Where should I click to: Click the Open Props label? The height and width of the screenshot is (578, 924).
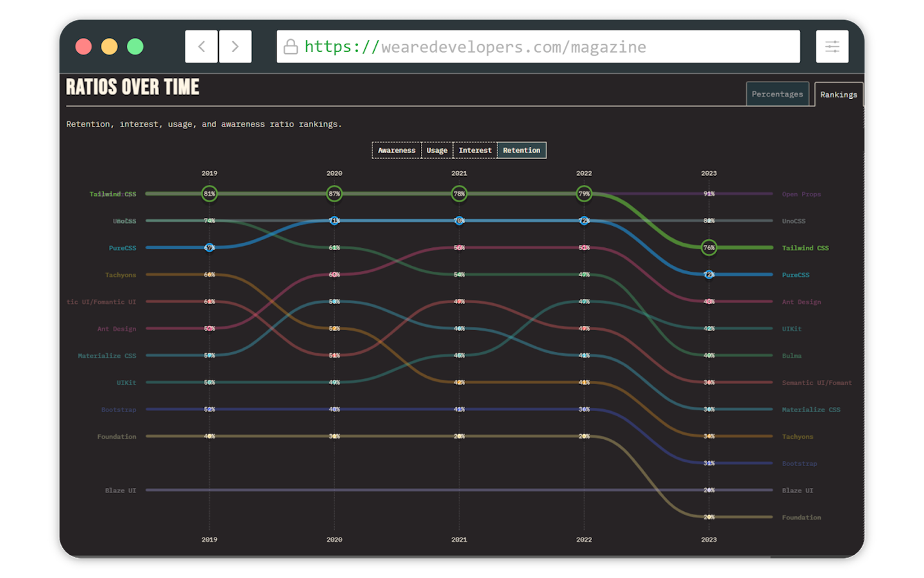point(801,194)
